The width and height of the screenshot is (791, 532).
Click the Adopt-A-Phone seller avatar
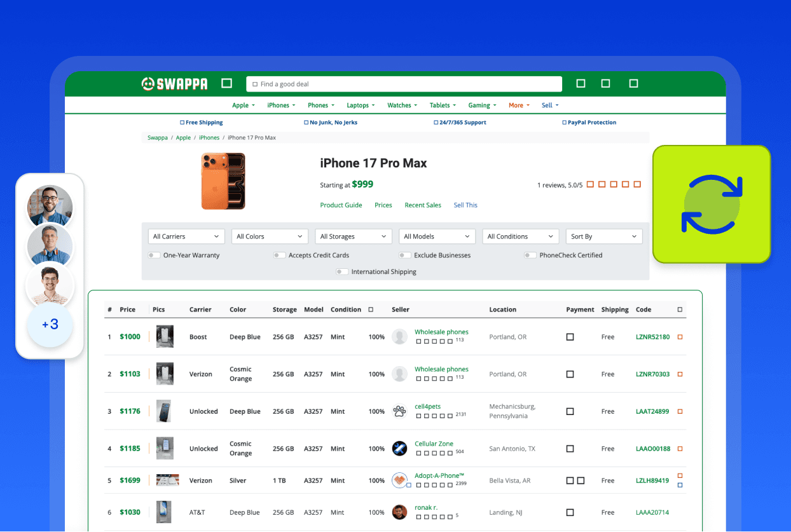click(x=399, y=480)
